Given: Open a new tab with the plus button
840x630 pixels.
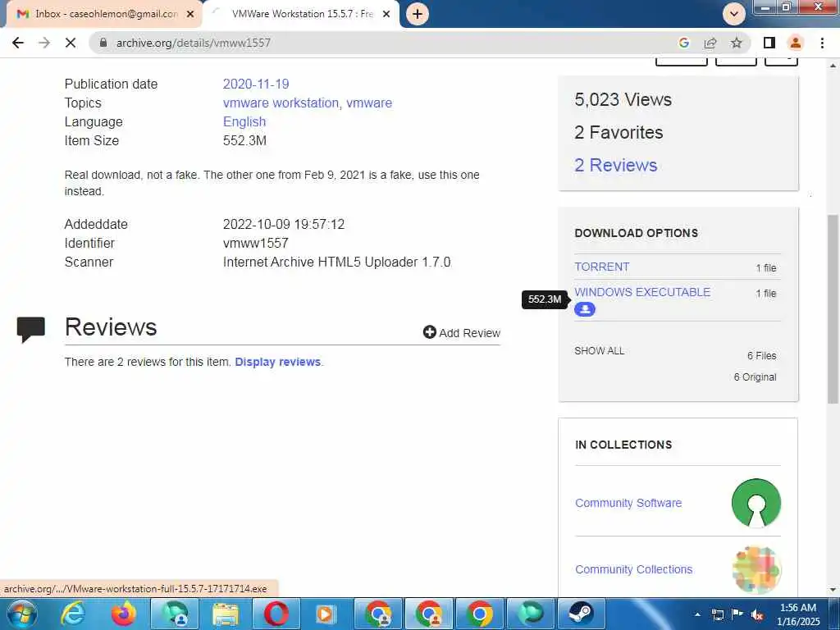Looking at the screenshot, I should (x=418, y=14).
